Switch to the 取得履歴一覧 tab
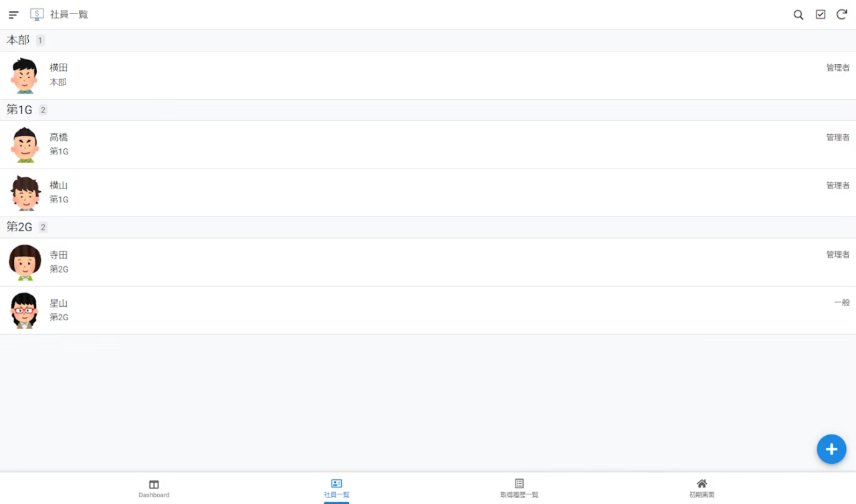Image resolution: width=856 pixels, height=504 pixels. click(519, 489)
